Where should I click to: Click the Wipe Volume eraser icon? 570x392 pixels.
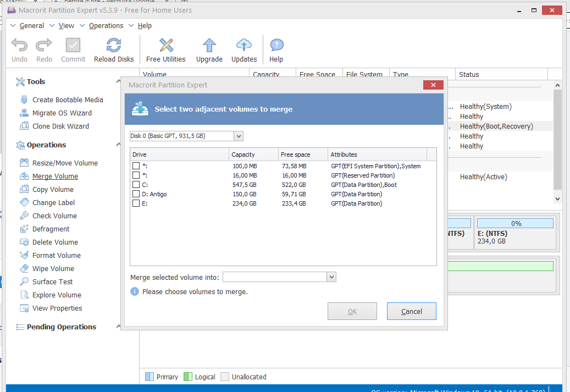(24, 268)
